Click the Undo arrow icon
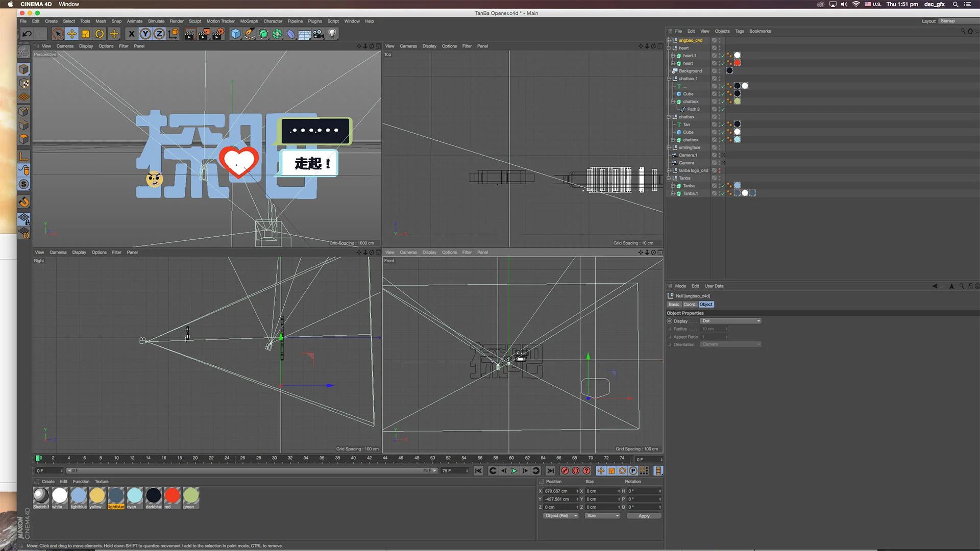 [x=27, y=34]
